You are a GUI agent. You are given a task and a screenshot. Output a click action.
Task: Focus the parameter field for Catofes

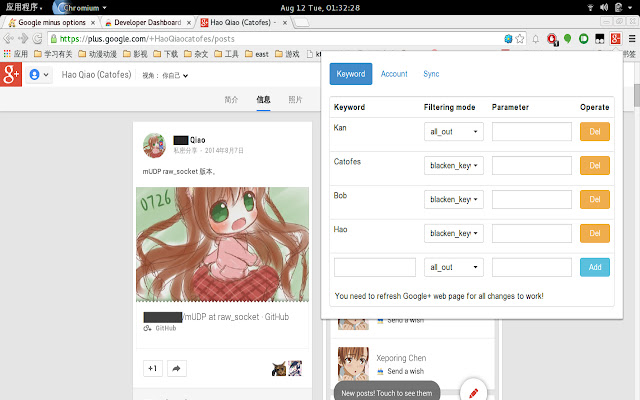click(x=531, y=166)
